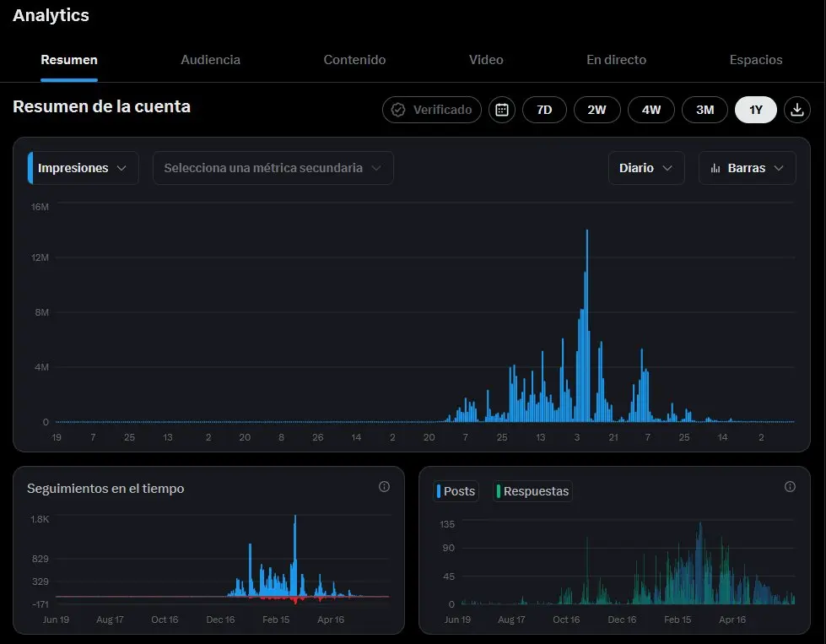The height and width of the screenshot is (644, 826).
Task: Switch to the Audiencia tab
Action: tap(210, 60)
